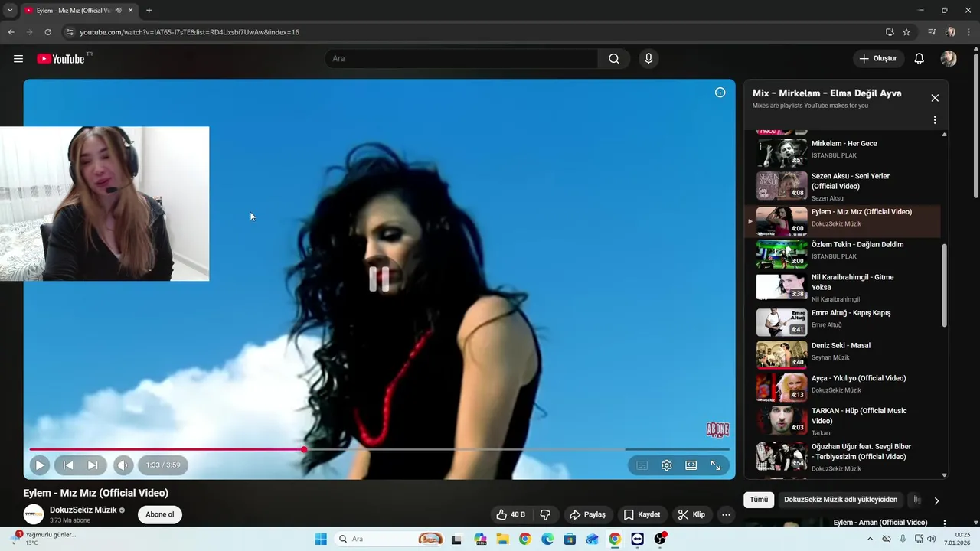Image resolution: width=980 pixels, height=551 pixels.
Task: Skip to the previous video
Action: pos(68,465)
